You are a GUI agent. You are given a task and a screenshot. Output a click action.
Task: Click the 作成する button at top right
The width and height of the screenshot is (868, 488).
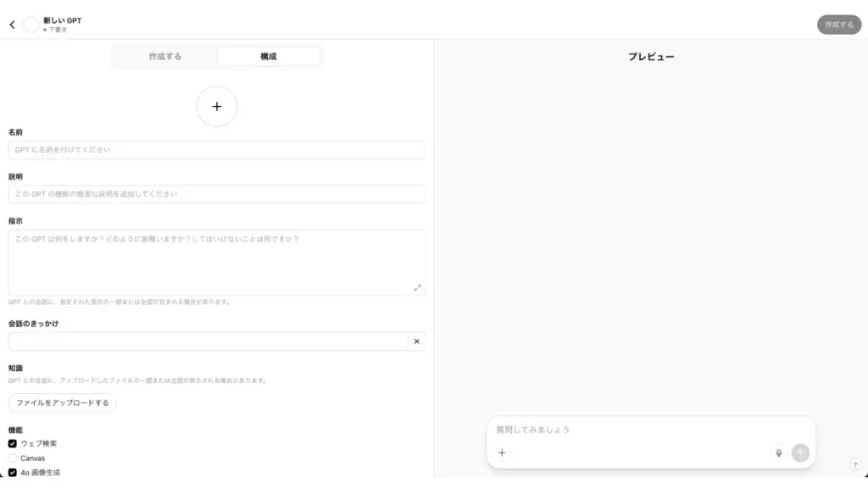click(839, 25)
